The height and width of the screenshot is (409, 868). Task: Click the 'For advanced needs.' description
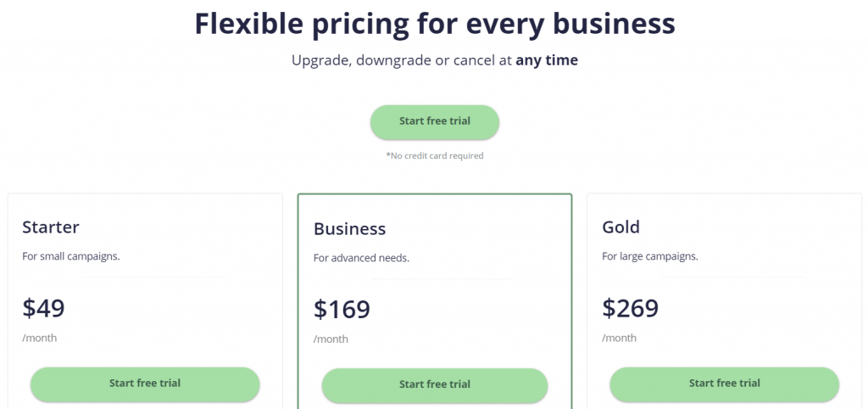point(361,257)
